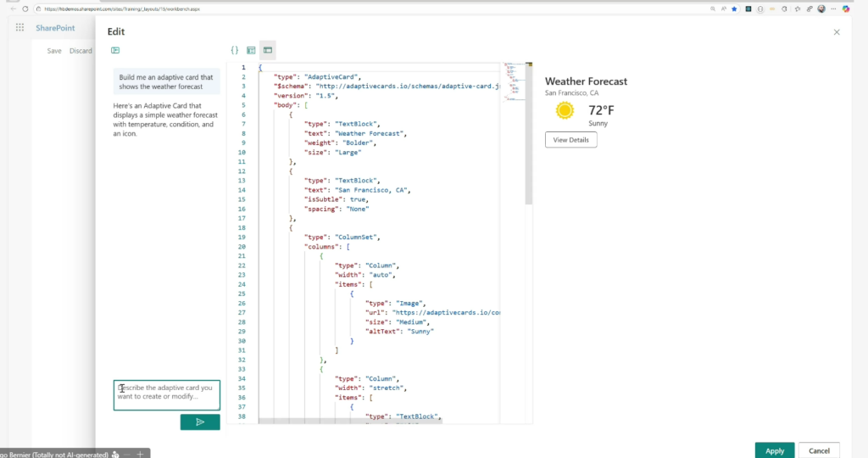
Task: Click the sun weather icon in preview
Action: coord(565,110)
